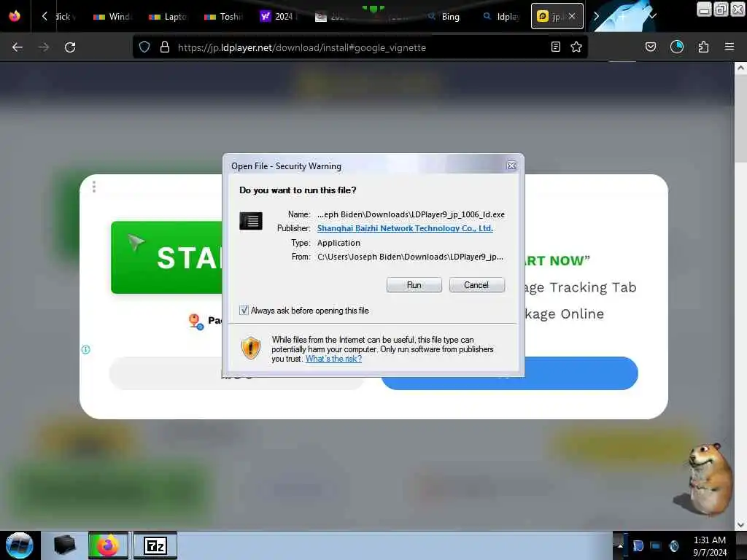
Task: Click the blue notification tray icon
Action: coord(638,545)
